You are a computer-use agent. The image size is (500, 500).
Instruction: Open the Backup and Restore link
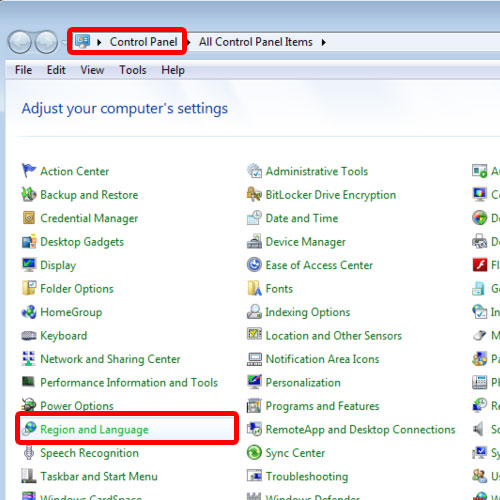point(89,195)
